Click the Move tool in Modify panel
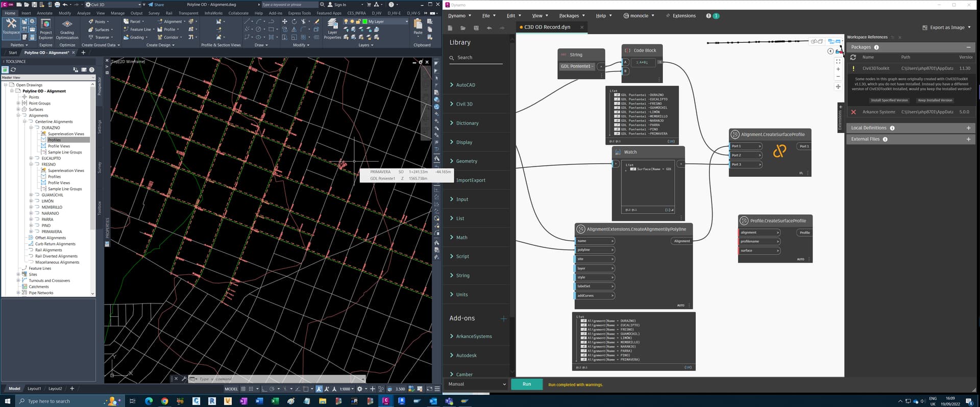This screenshot has height=407, width=980. [x=285, y=22]
